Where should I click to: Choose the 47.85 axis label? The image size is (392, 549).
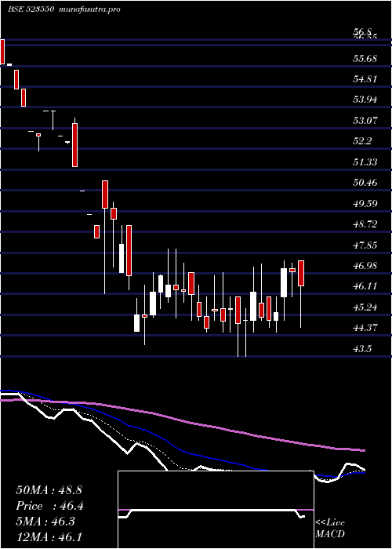365,245
